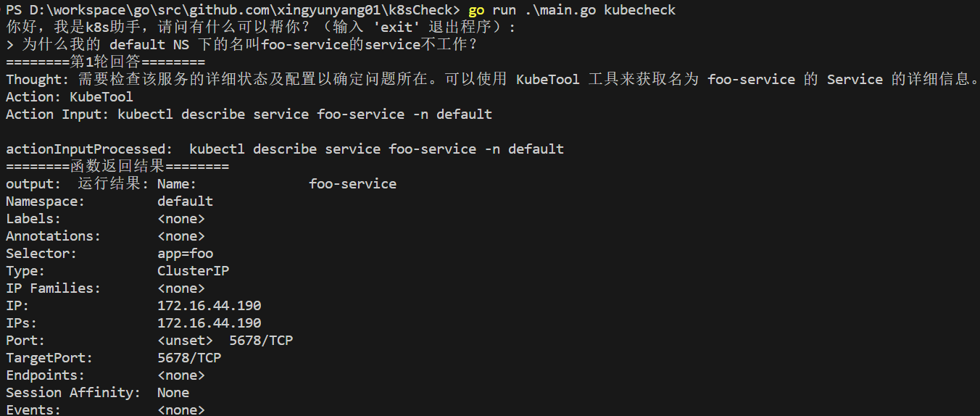Viewport: 980px width, 416px height.
Task: Click the 'kubecheck' argument in the command
Action: (639, 10)
